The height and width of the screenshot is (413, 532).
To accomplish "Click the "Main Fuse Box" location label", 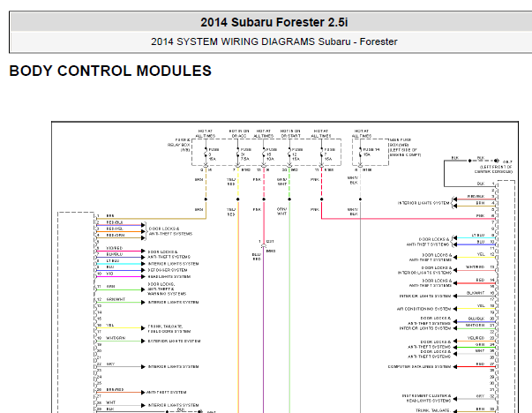I will pyautogui.click(x=405, y=147).
